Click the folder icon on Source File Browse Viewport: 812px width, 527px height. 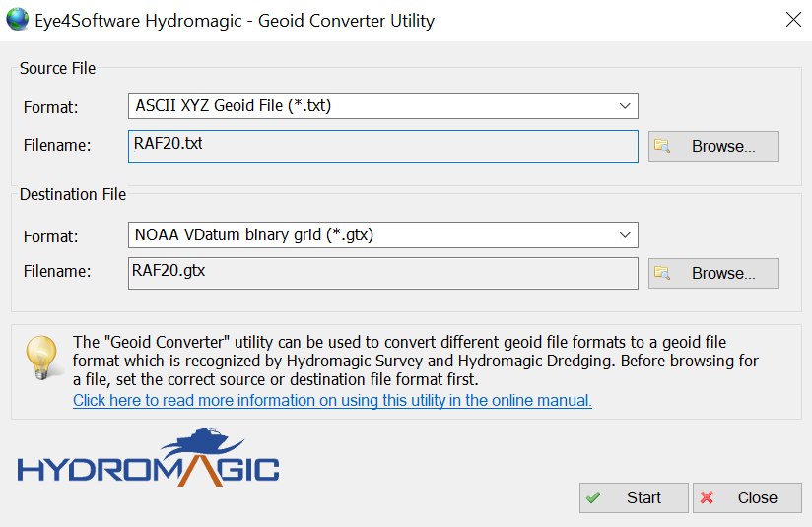pos(662,147)
